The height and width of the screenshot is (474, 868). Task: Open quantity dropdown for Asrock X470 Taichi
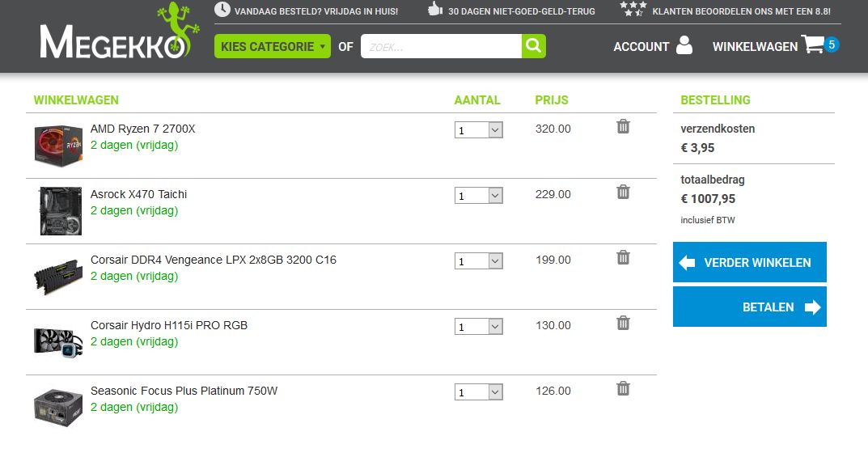tap(478, 196)
